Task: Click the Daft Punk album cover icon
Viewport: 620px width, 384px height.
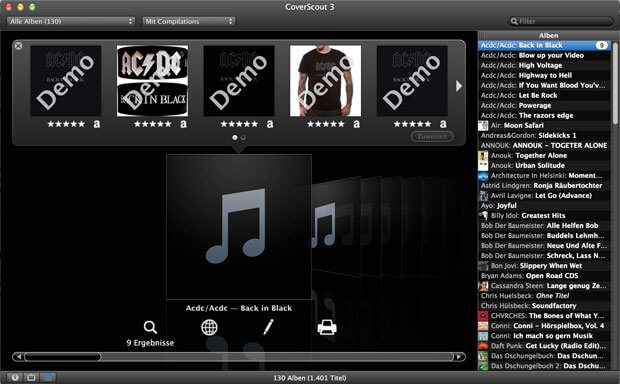Action: [483, 346]
